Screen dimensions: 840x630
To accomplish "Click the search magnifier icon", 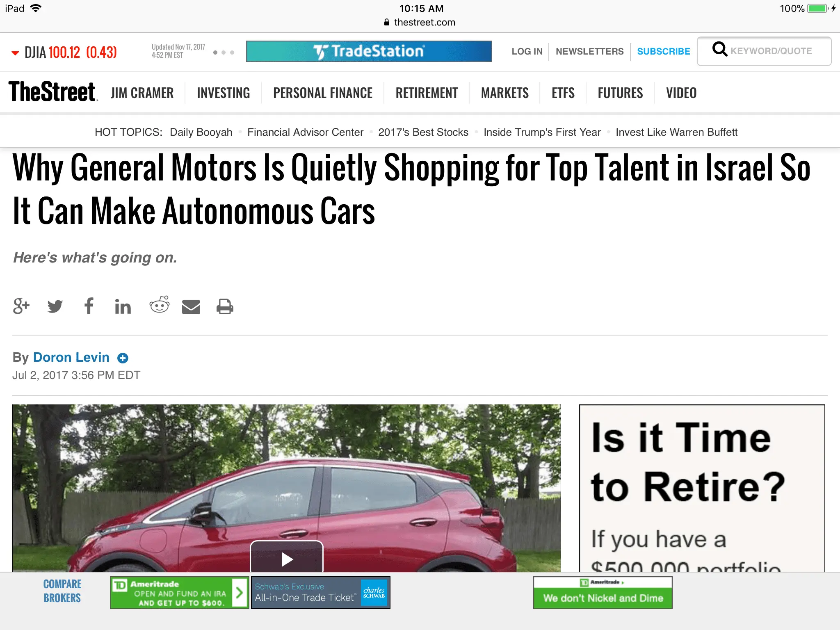I will pos(719,50).
